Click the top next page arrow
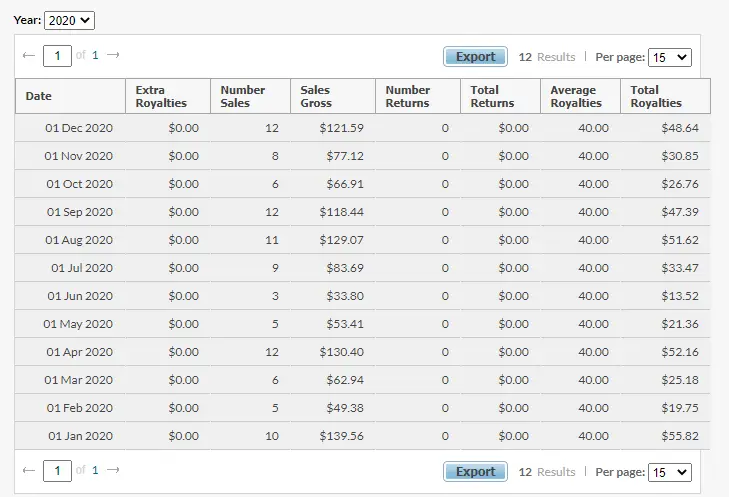Image resolution: width=729 pixels, height=497 pixels. [x=113, y=55]
